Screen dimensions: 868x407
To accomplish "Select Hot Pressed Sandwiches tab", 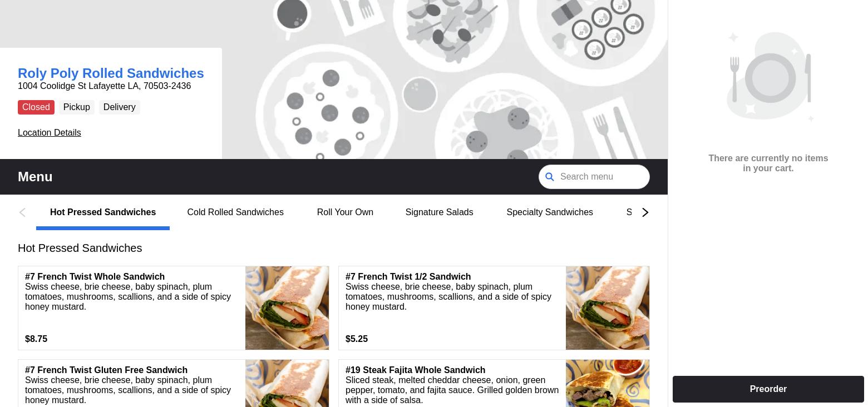I will point(103,212).
